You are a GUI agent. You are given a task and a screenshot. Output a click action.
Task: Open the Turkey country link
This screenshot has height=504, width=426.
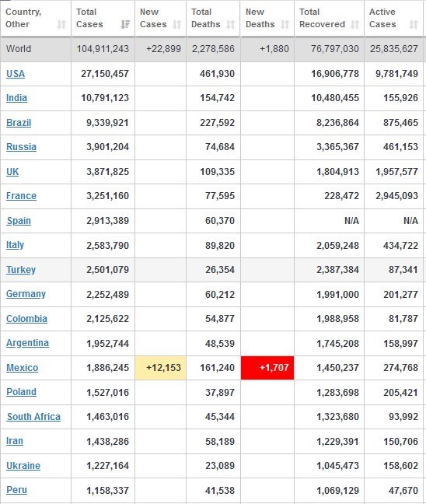[21, 269]
